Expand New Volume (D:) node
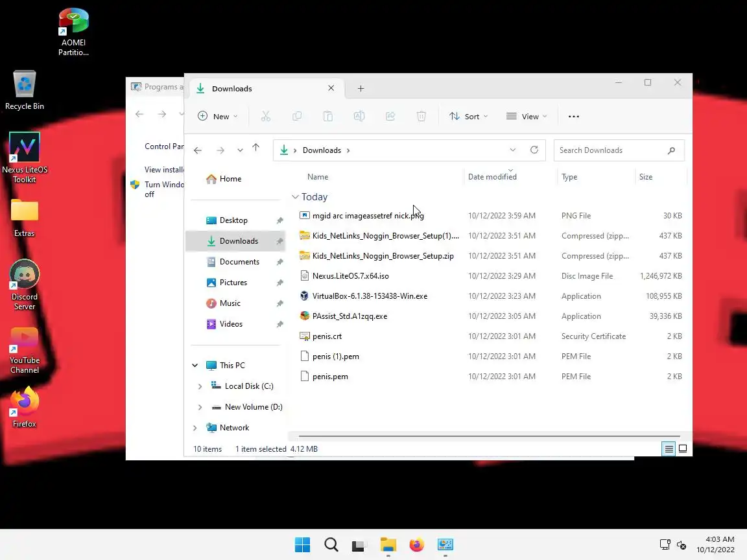Screen dimensions: 747x560 [200, 407]
